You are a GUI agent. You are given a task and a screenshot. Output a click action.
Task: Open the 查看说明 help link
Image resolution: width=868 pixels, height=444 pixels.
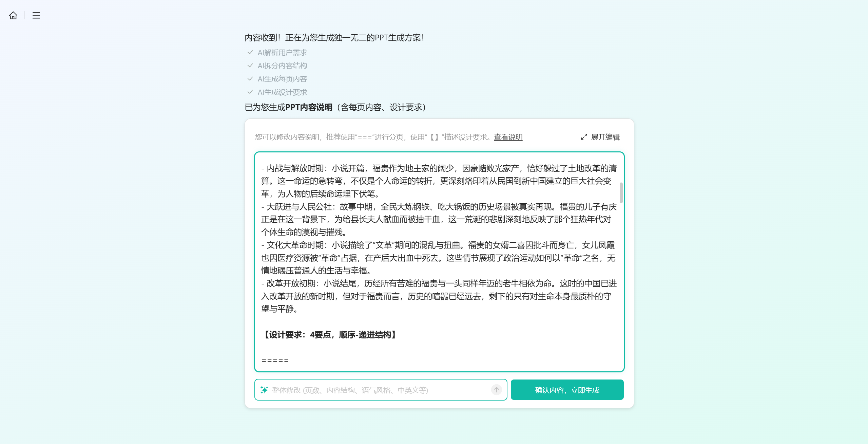tap(508, 137)
